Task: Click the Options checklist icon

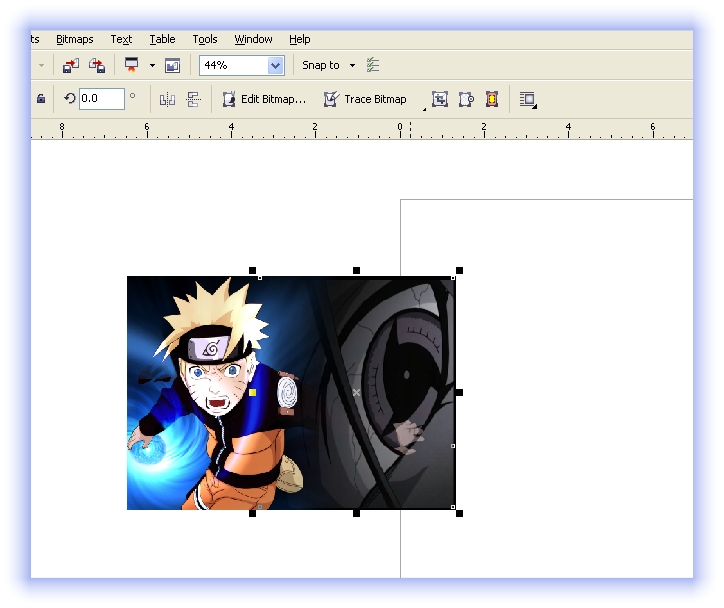Action: click(373, 65)
